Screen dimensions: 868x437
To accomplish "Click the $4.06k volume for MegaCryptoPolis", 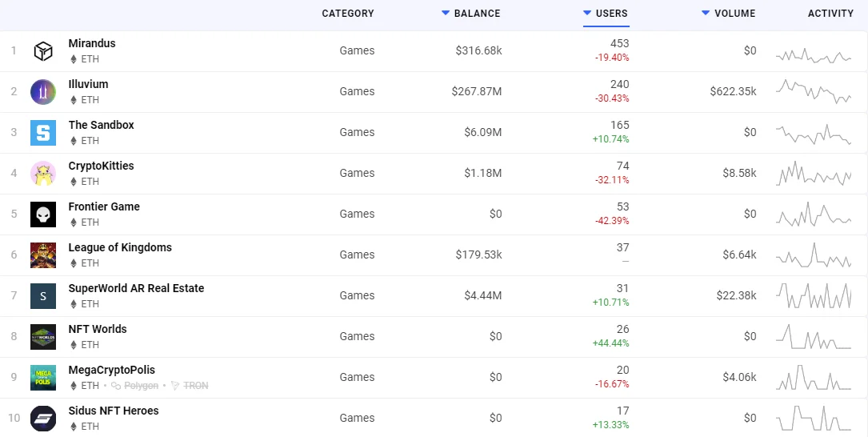I will pyautogui.click(x=739, y=377).
